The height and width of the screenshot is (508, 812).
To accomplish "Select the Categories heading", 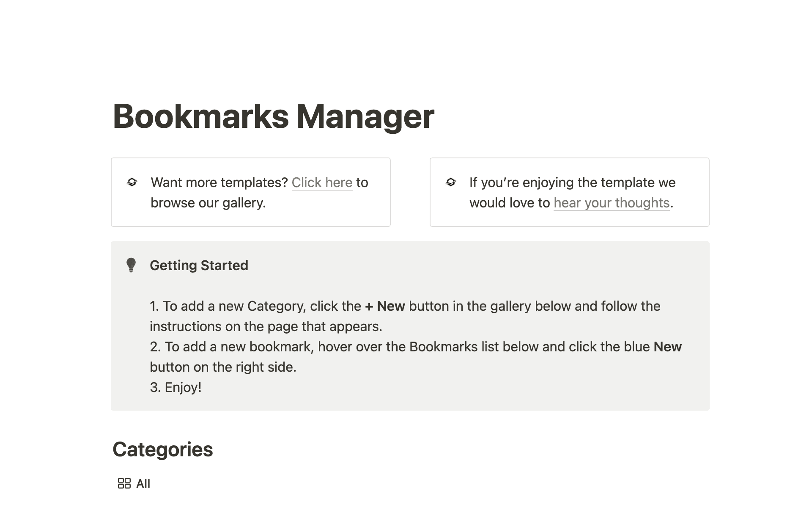I will pos(163,450).
